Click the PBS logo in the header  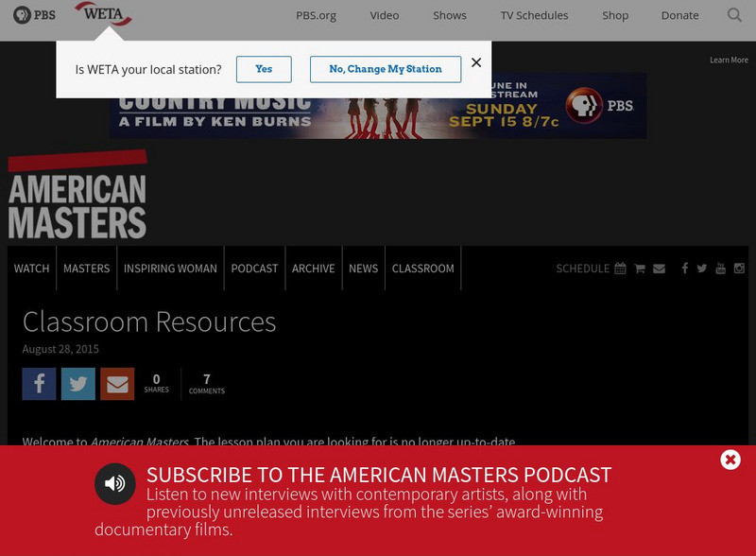[x=34, y=15]
